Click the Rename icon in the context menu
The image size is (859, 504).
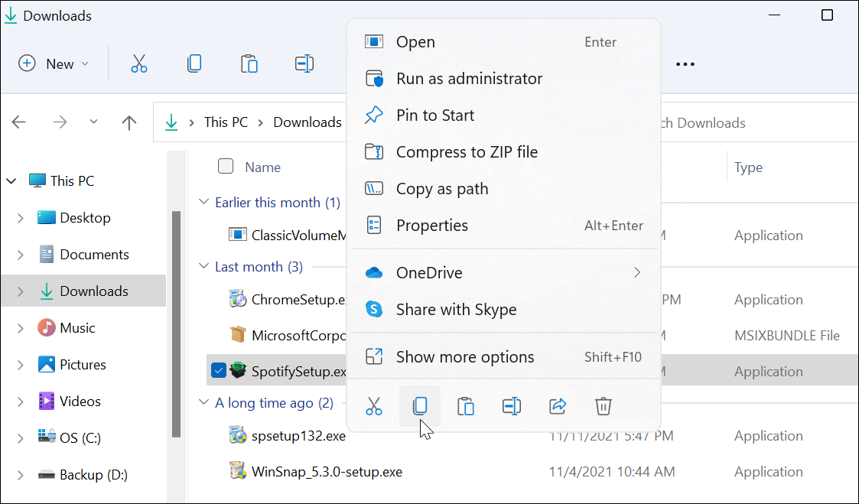(x=512, y=406)
